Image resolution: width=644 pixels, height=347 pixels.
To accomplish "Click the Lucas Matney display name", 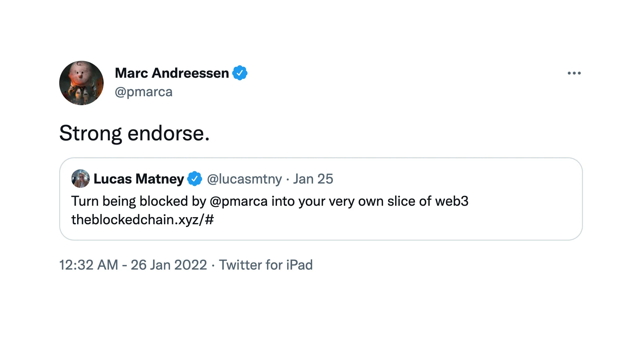I will [x=138, y=179].
